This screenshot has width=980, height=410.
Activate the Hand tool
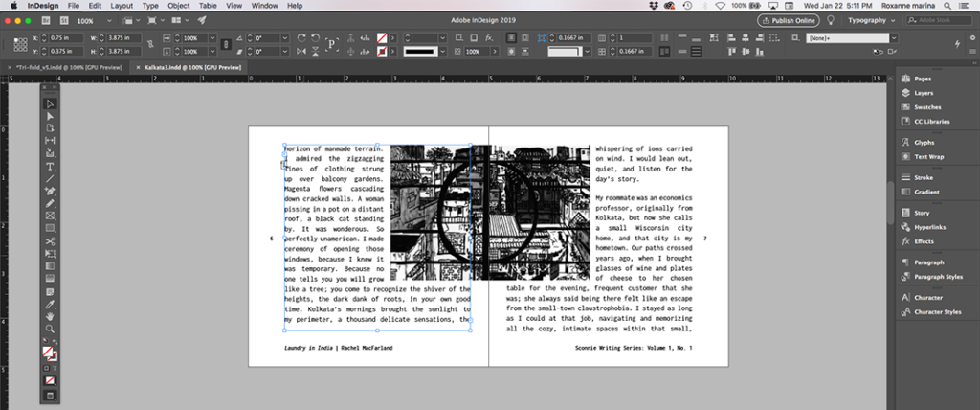click(50, 316)
